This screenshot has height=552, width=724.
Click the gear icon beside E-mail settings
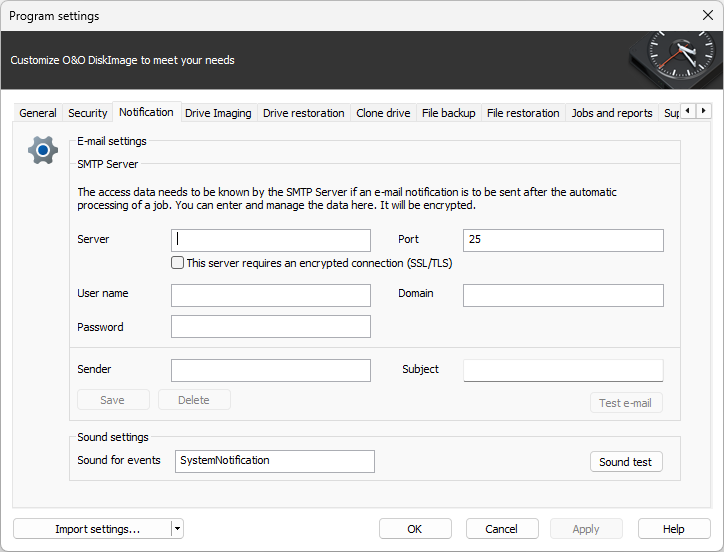pyautogui.click(x=43, y=151)
